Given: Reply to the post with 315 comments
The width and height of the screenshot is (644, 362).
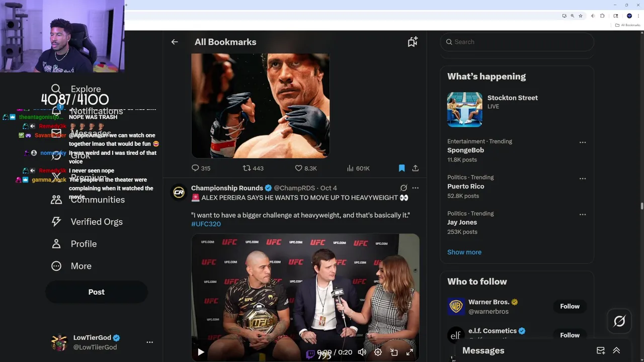Looking at the screenshot, I should coord(201,168).
